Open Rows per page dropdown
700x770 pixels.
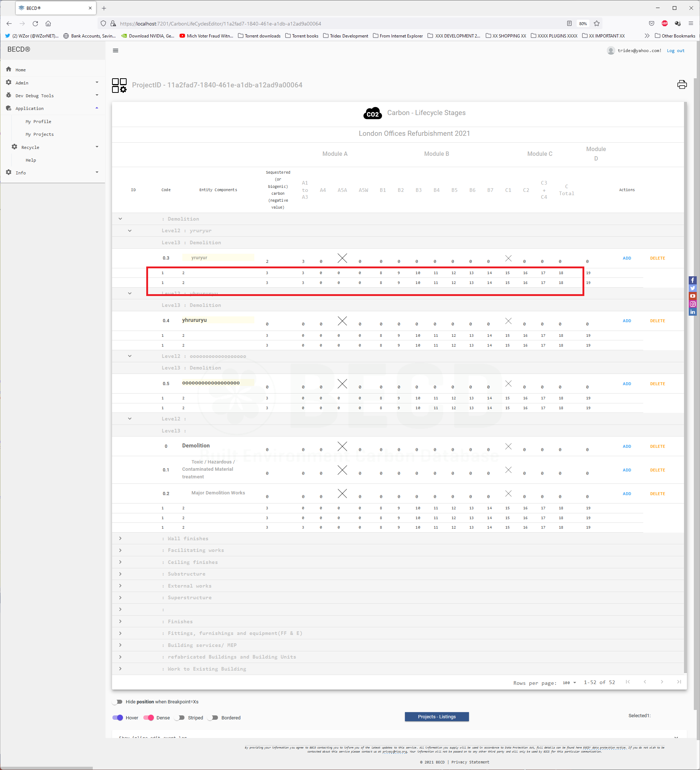pyautogui.click(x=569, y=683)
